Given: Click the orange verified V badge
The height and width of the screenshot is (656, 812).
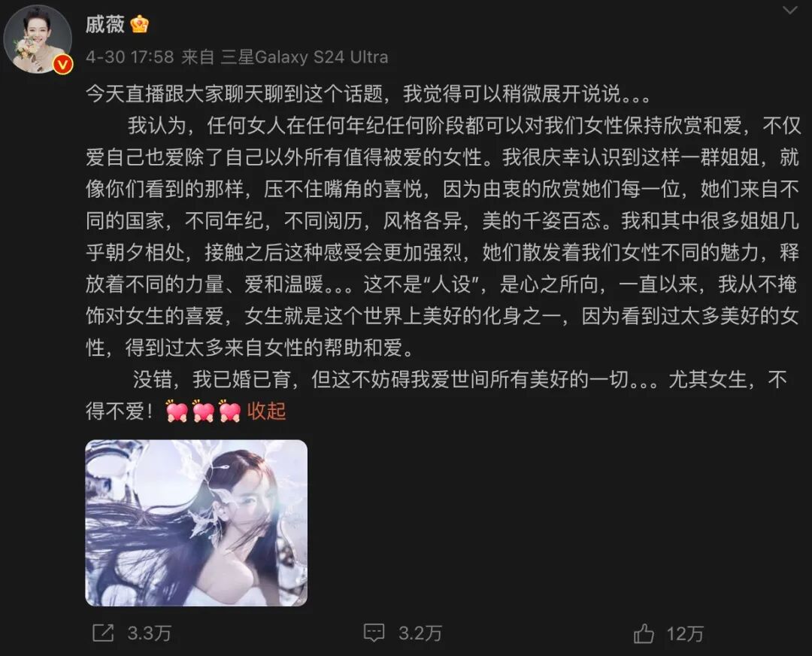Looking at the screenshot, I should tap(62, 64).
